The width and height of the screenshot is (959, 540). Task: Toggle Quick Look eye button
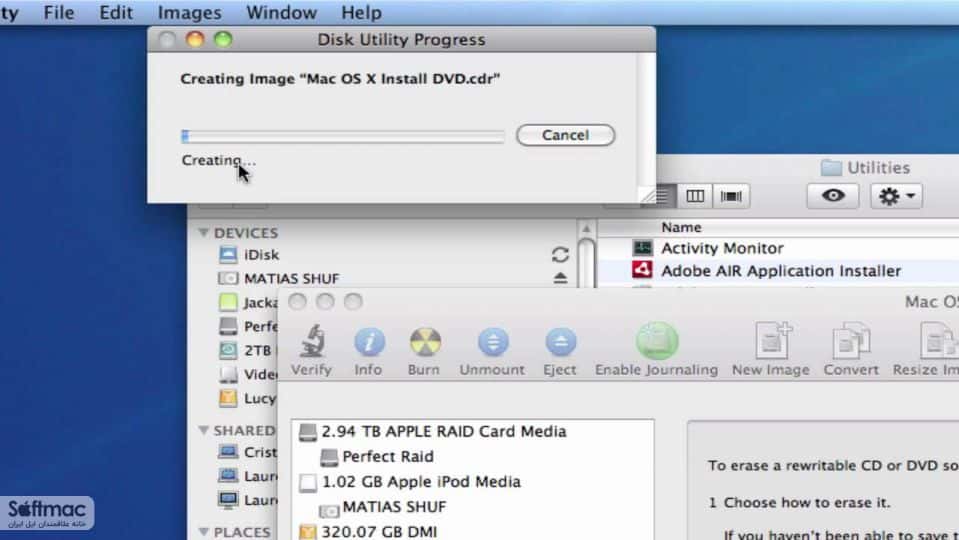click(833, 196)
